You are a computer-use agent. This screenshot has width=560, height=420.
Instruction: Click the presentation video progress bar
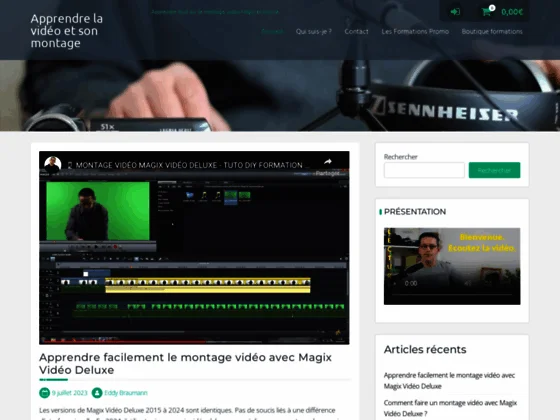(452, 295)
